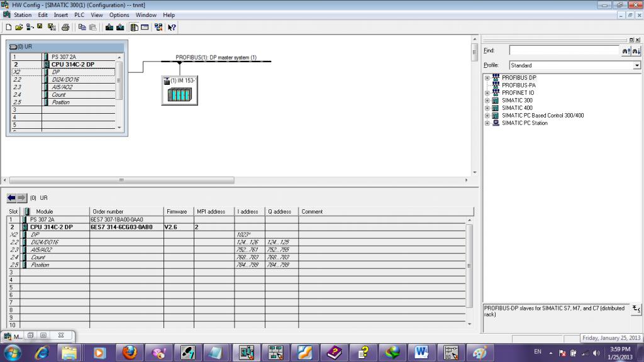Expand the PROFINET IO catalog node
The image size is (644, 362).
point(487,93)
